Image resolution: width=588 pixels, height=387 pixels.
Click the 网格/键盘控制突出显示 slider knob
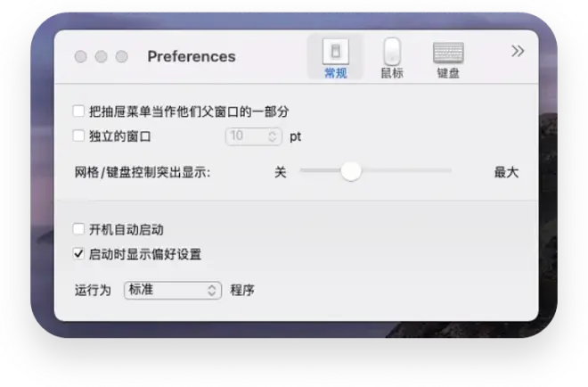click(x=351, y=171)
